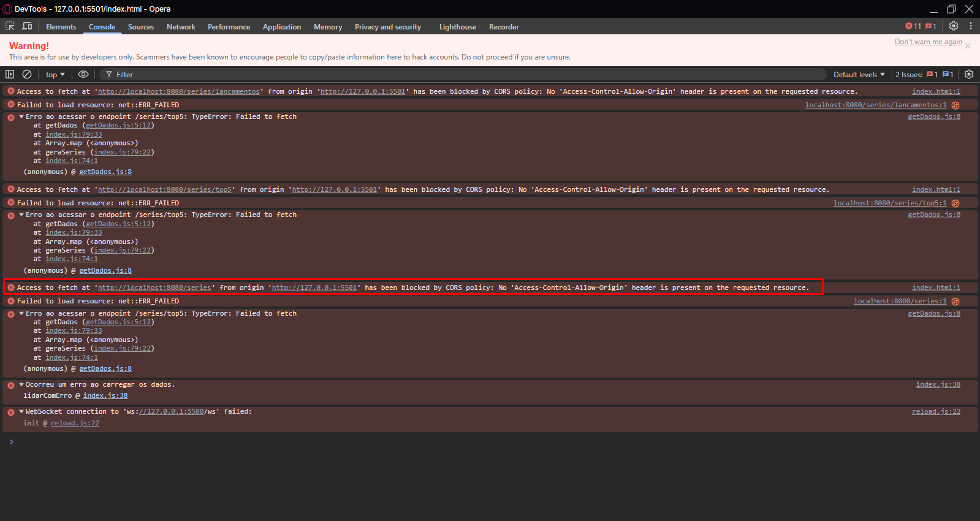Toggle the device toolbar icon
Screen dimensions: 980x521
point(27,26)
